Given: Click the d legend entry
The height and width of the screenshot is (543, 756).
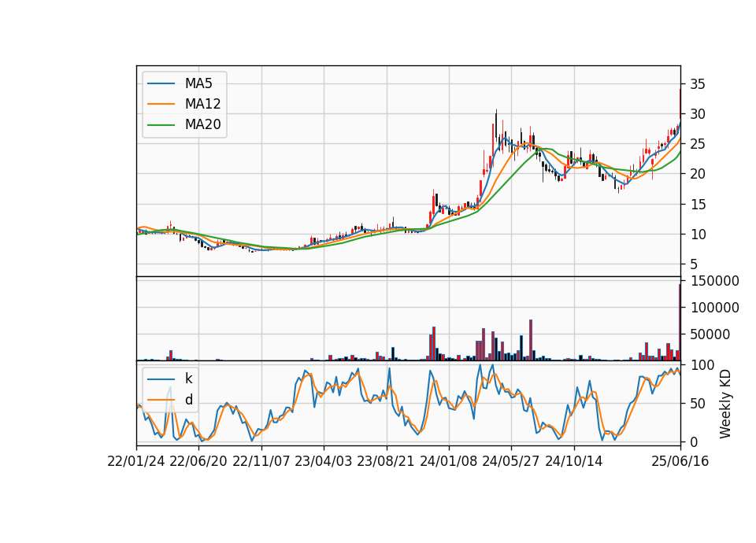Looking at the screenshot, I should click(x=170, y=400).
